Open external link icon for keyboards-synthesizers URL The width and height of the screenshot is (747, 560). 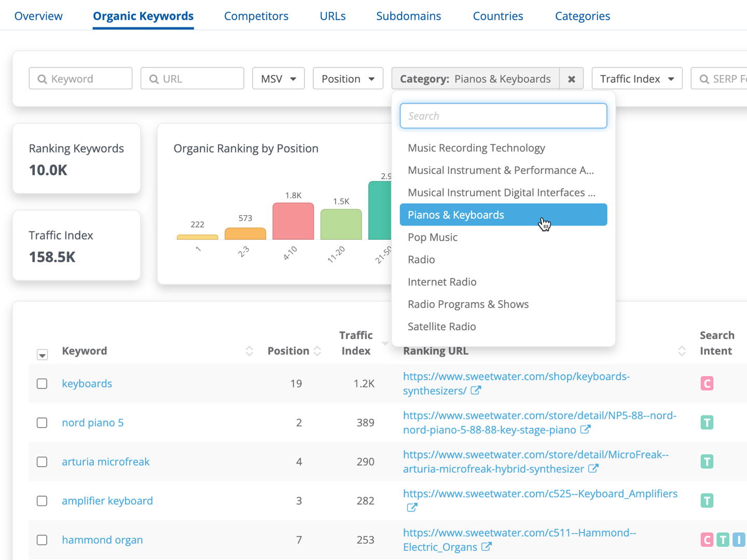476,390
